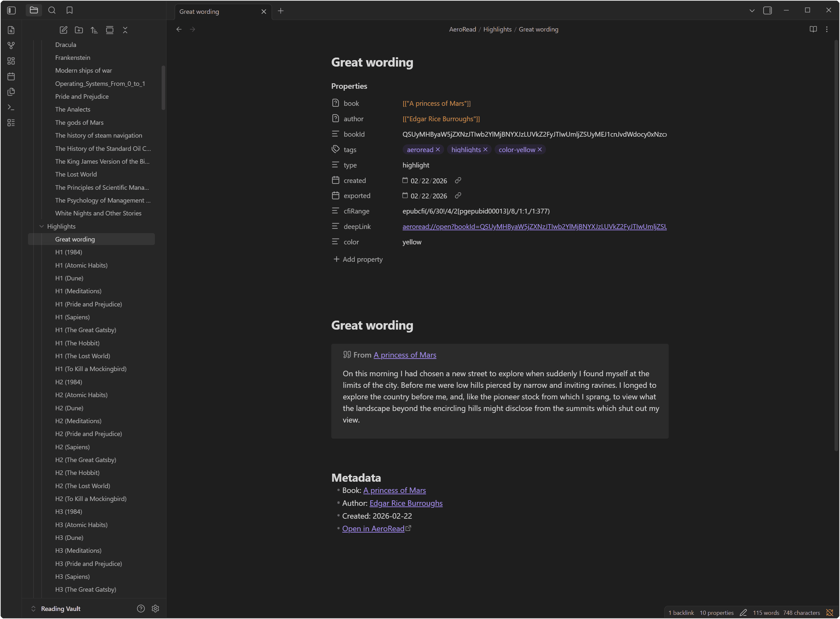Switch to reading view icon
The height and width of the screenshot is (619, 840).
pos(813,29)
